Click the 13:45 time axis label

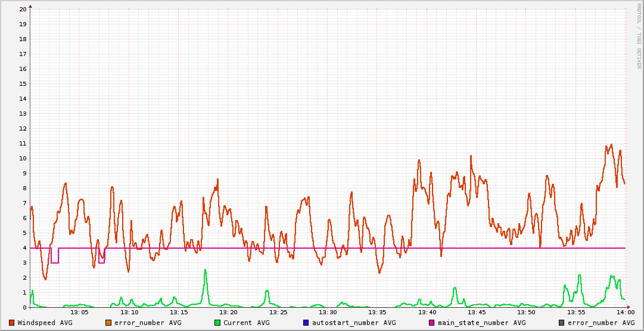coord(477,313)
